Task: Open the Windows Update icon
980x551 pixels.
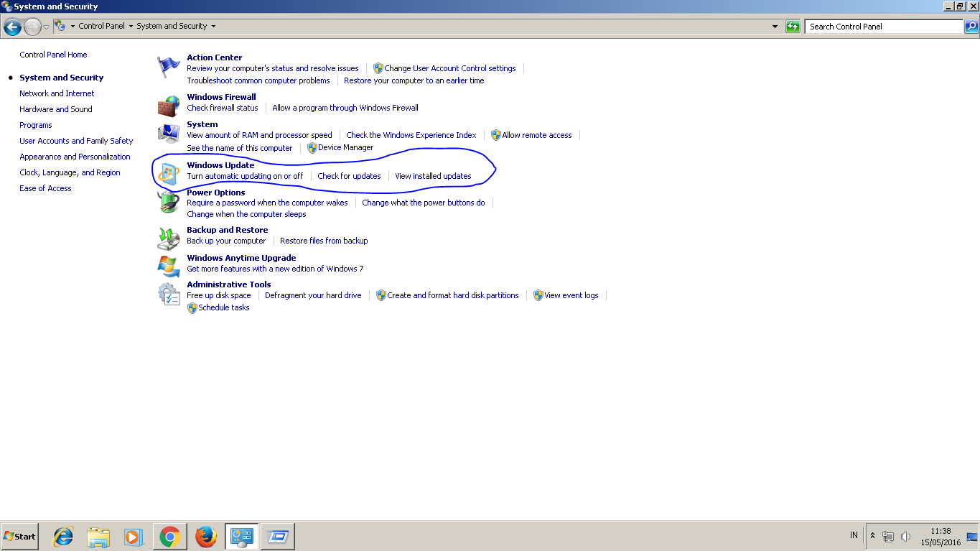Action: click(169, 175)
